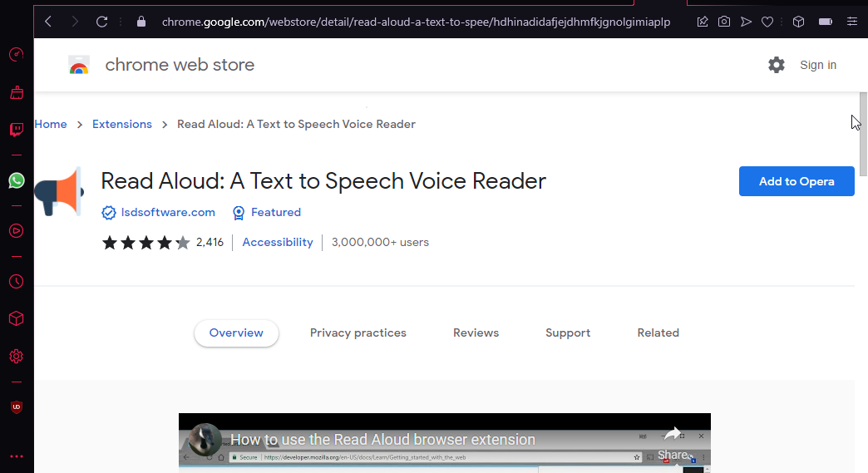Open GX Control speedometer in sidebar
Viewport: 868px width, 473px height.
click(17, 54)
